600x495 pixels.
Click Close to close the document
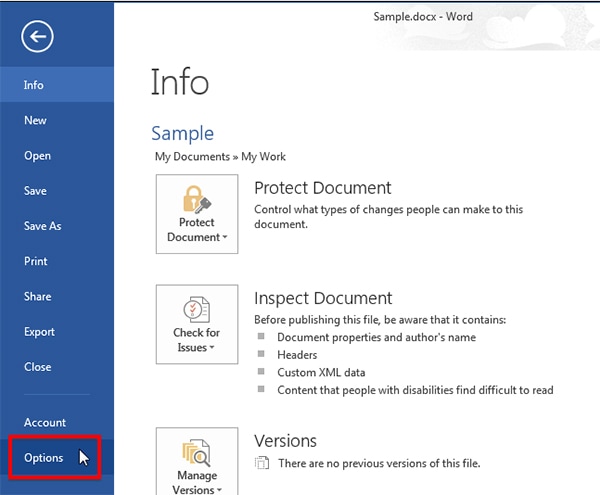click(x=57, y=367)
